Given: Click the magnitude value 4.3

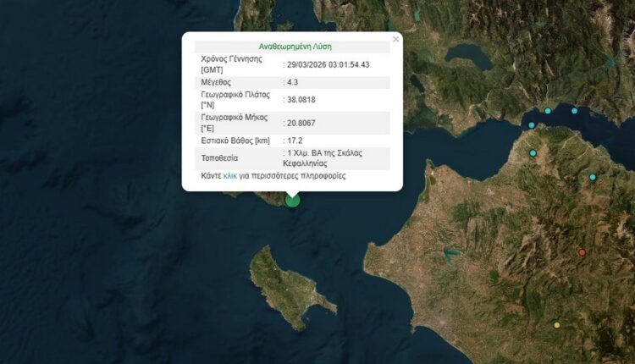Looking at the screenshot, I should pos(293,82).
